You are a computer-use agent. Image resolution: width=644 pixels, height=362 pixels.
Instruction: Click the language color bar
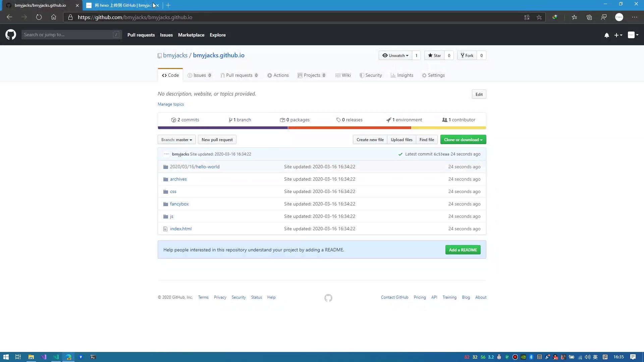click(x=321, y=128)
